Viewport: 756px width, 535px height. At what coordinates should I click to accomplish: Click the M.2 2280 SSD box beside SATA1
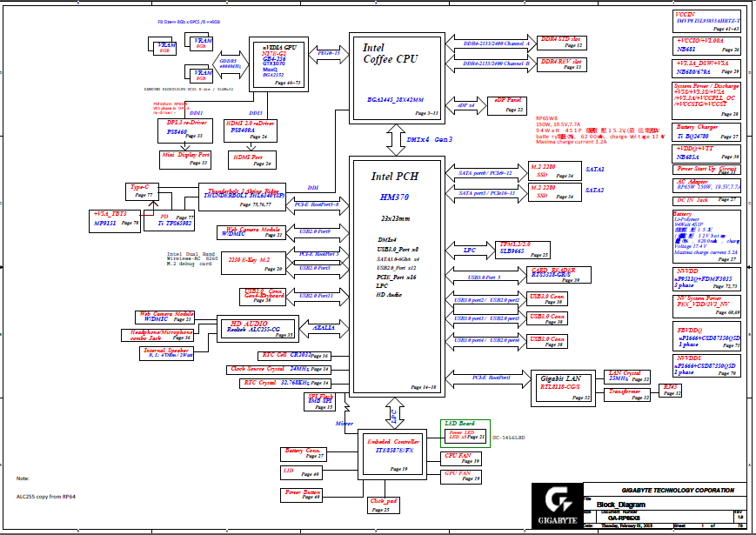click(x=555, y=171)
